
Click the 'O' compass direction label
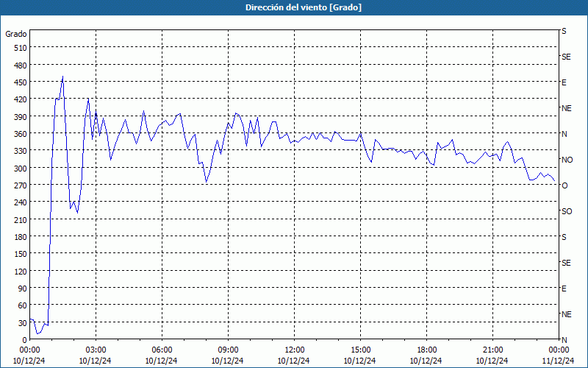tap(564, 185)
